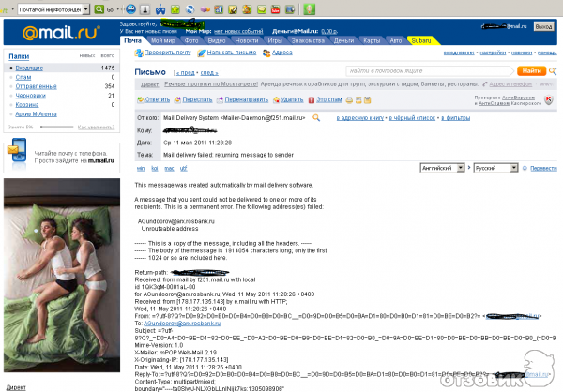Image resolution: width=563 pixels, height=392 pixels.
Task: Switch to the Мой мир tab
Action: tap(162, 41)
